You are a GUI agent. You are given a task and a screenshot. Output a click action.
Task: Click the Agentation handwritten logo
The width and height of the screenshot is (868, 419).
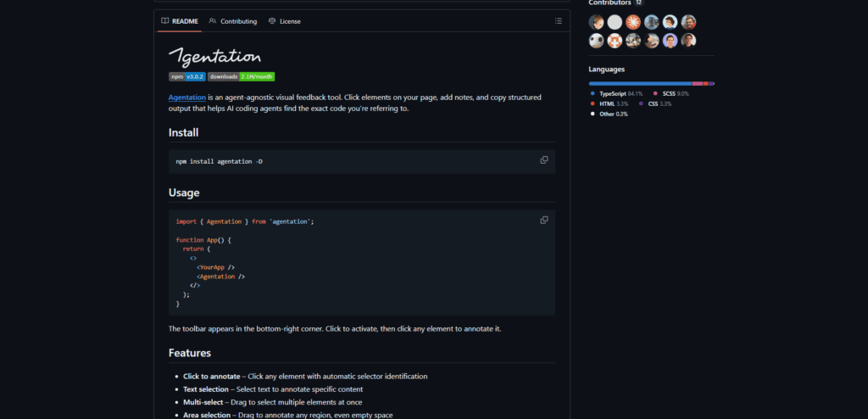click(214, 58)
